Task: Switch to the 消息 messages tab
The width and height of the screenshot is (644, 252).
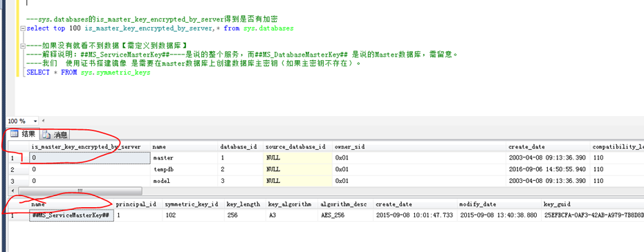Action: 55,135
